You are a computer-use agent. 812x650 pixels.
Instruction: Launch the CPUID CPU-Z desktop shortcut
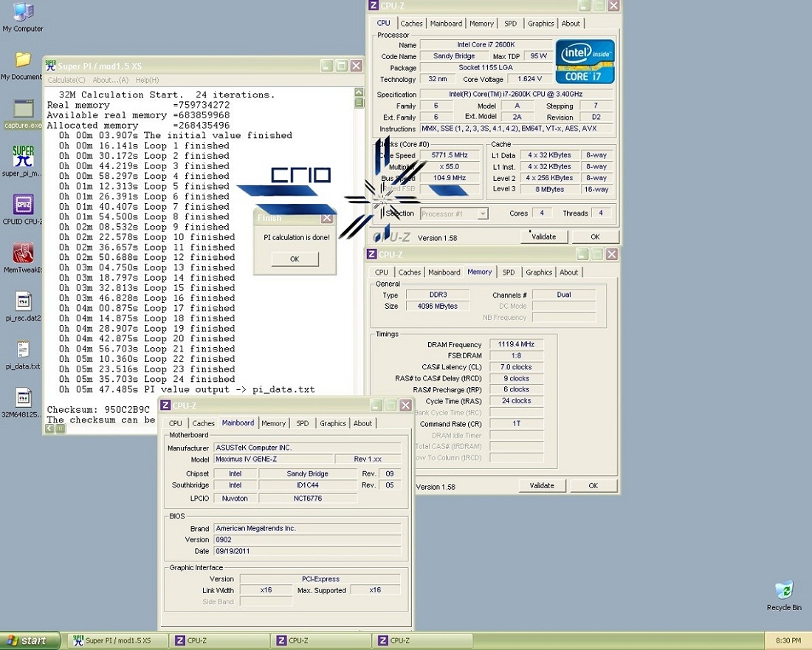pos(23,205)
